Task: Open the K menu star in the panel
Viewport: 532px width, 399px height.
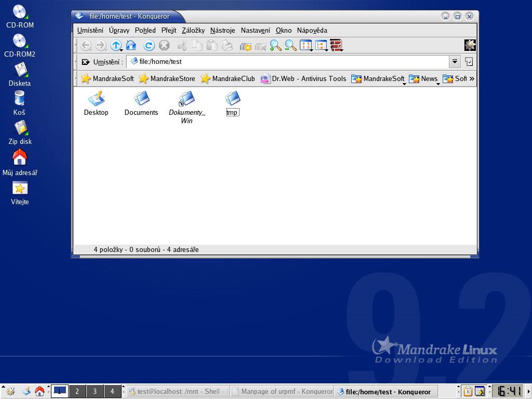Action: [10, 391]
